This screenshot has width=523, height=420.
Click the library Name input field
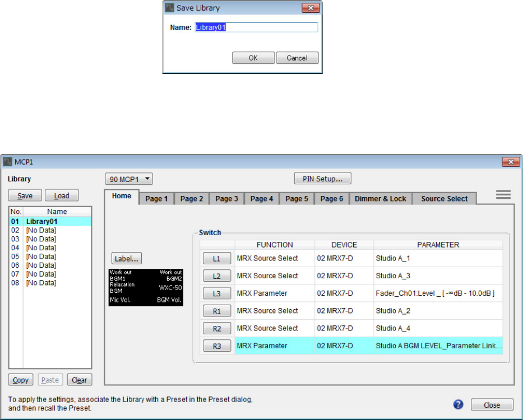[256, 27]
